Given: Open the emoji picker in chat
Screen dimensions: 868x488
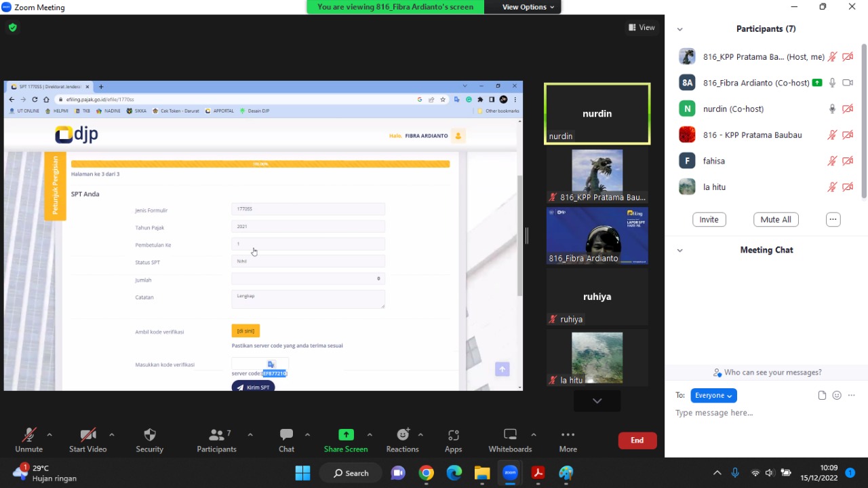Looking at the screenshot, I should [837, 396].
